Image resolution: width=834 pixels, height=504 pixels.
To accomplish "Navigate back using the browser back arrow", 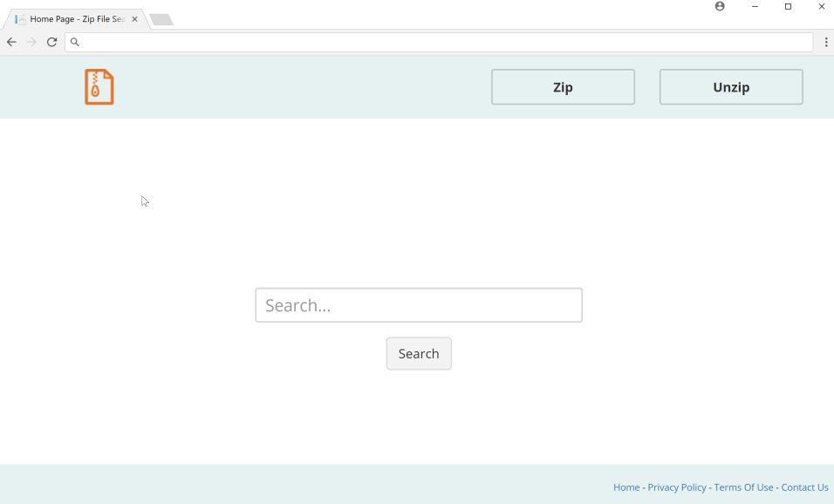I will (11, 42).
